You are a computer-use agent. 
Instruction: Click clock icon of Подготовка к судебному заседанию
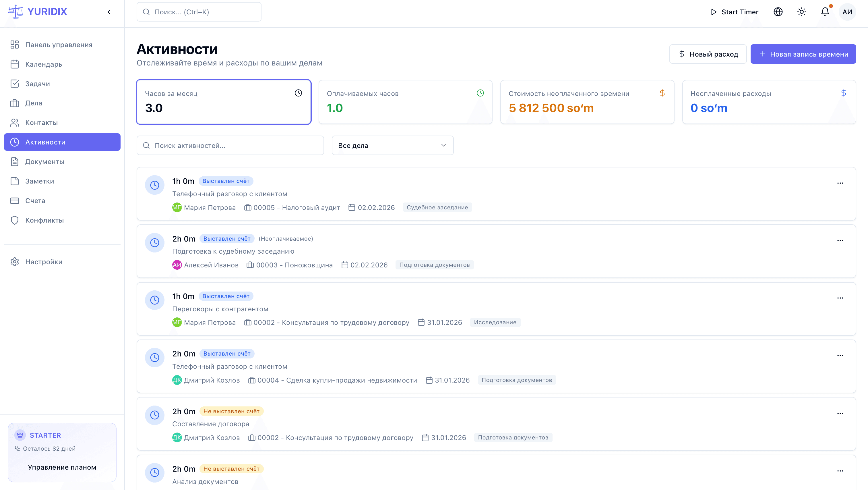tap(155, 243)
